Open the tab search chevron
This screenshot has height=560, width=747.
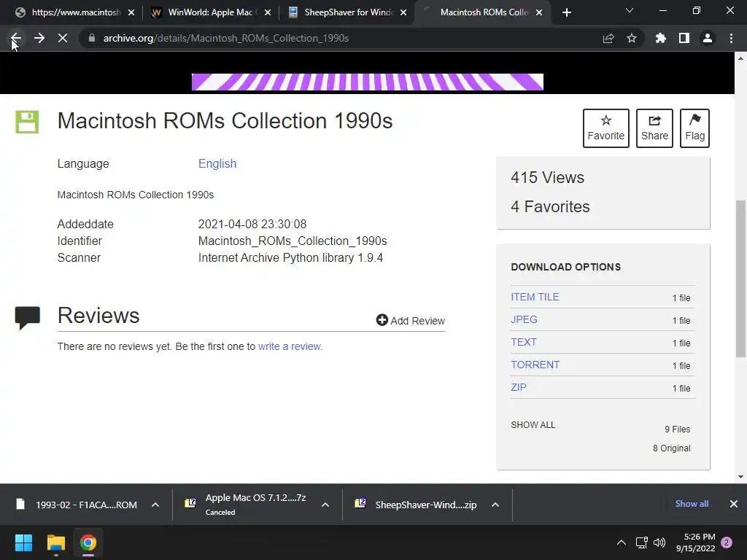630,10
